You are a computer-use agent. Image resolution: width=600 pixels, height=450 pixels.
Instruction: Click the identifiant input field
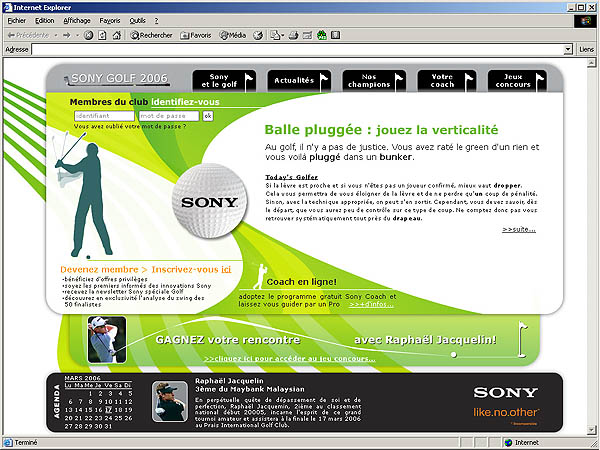[x=104, y=116]
